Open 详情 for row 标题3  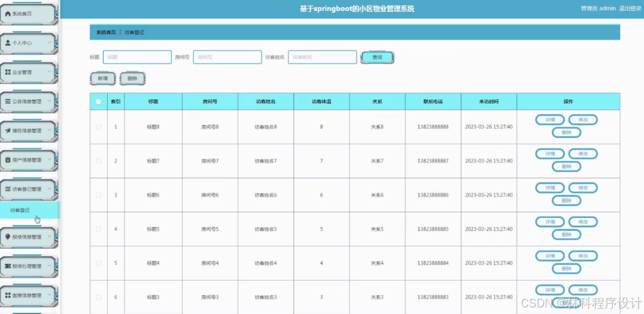point(550,290)
